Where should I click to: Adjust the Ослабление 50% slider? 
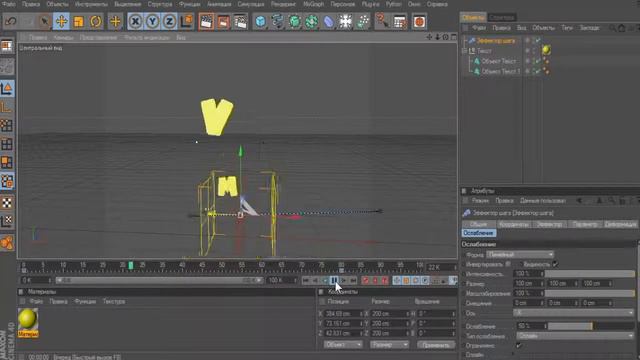(591, 326)
